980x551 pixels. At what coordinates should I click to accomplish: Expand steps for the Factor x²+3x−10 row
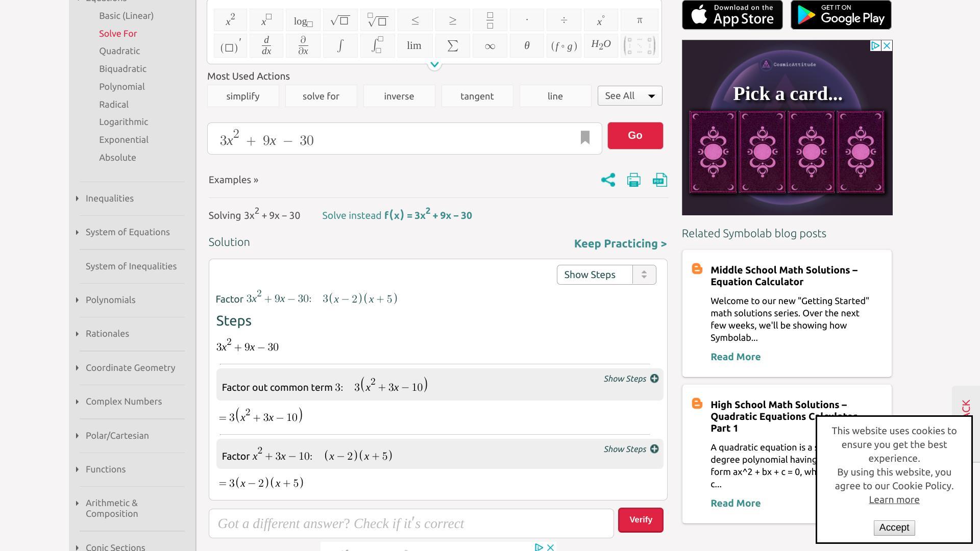[631, 449]
